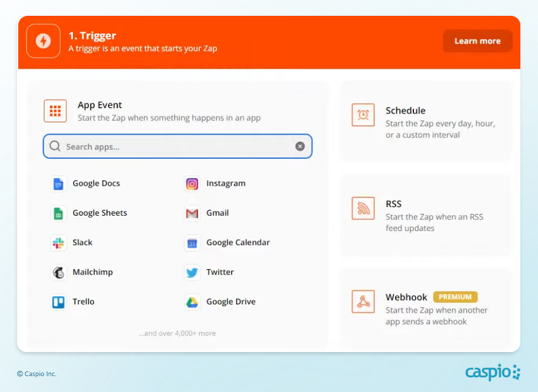Choose the Gmail envelope icon
This screenshot has height=392, width=538.
tap(192, 213)
